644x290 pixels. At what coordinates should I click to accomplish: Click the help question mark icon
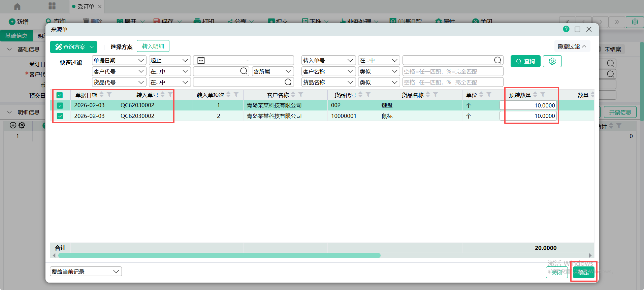click(566, 29)
